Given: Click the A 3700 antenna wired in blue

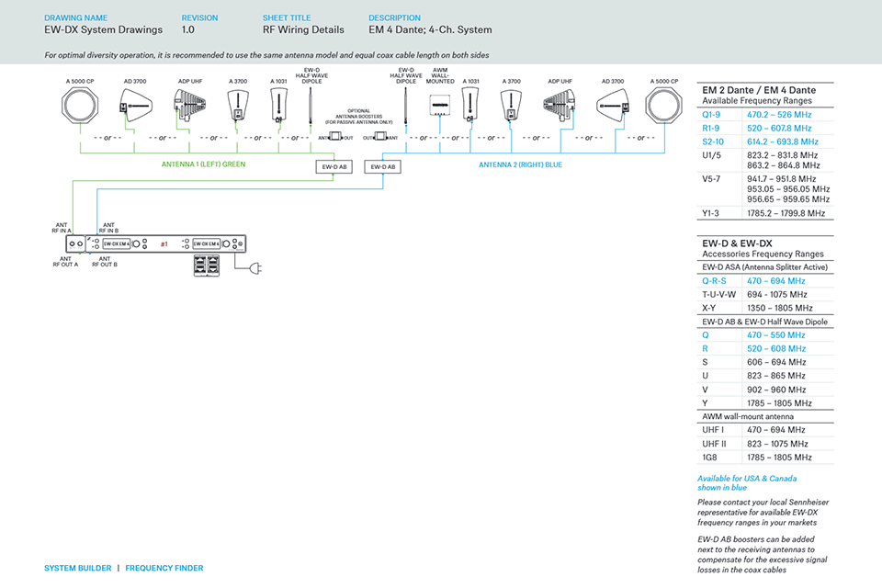Looking at the screenshot, I should (511, 106).
